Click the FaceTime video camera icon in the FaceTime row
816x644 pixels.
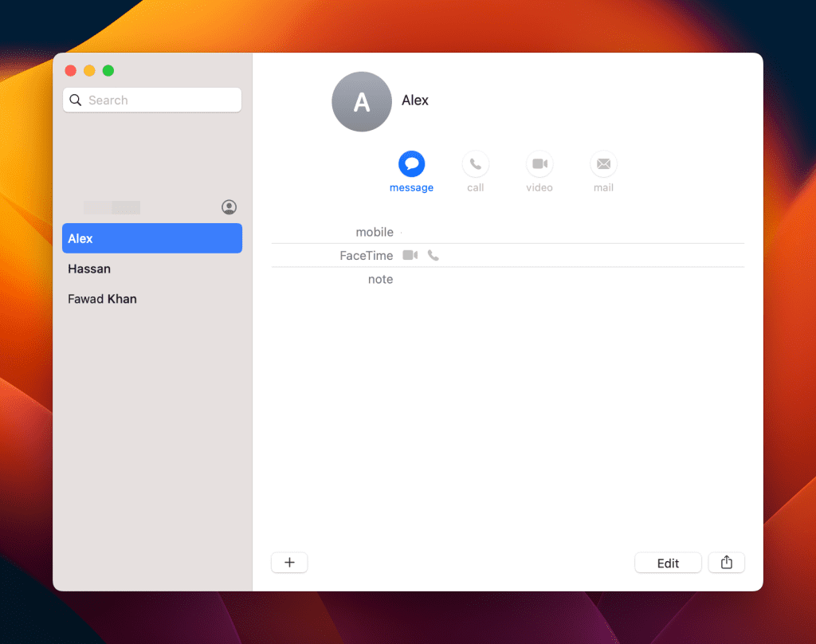410,255
